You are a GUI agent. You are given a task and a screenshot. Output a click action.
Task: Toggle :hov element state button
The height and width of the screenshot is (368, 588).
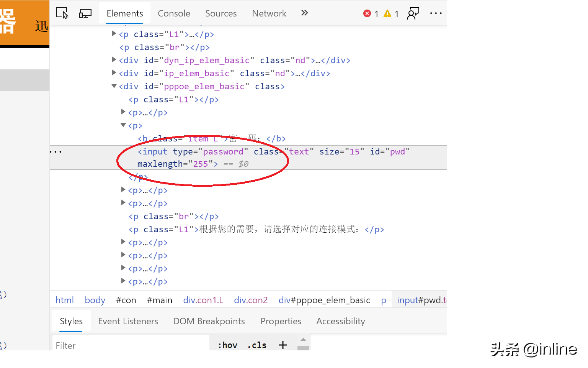click(227, 345)
